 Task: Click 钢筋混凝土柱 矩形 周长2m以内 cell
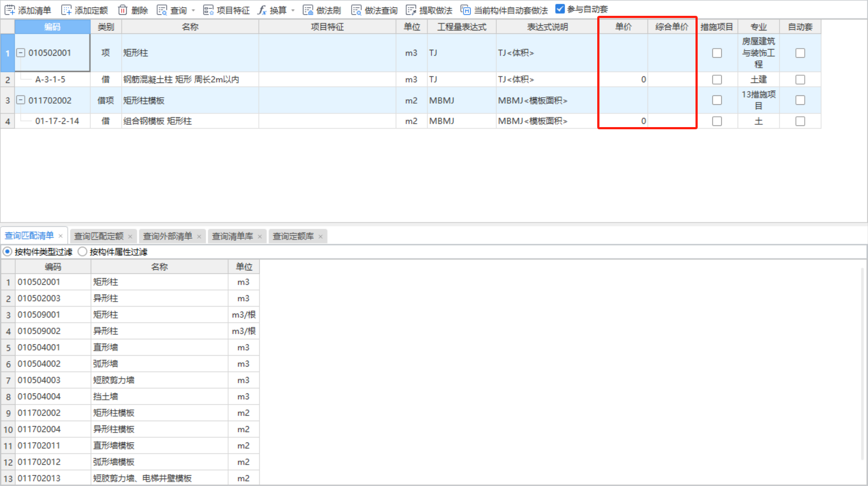click(190, 80)
